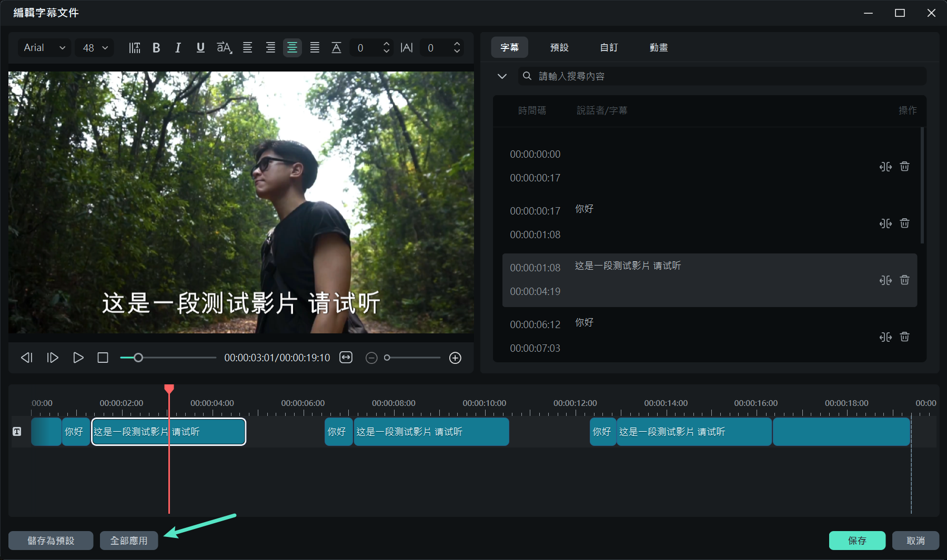Delete the 00:00:01:08 subtitle entry

(904, 280)
